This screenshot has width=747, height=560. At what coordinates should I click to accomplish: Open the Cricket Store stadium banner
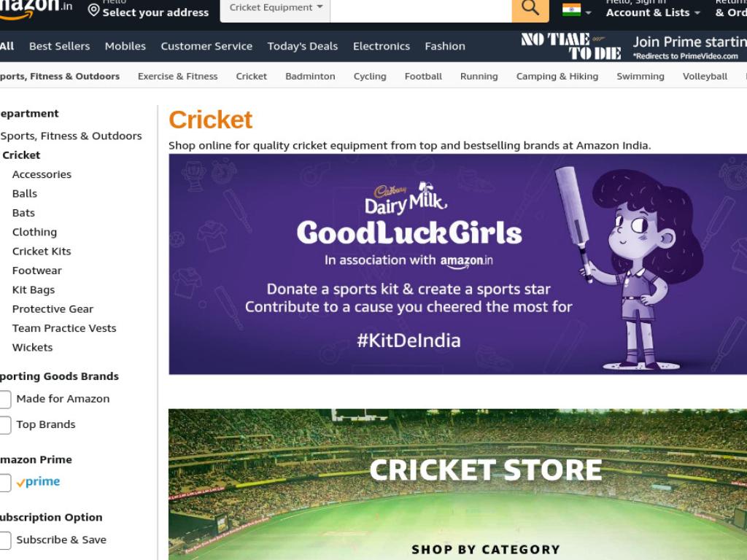[x=457, y=484]
